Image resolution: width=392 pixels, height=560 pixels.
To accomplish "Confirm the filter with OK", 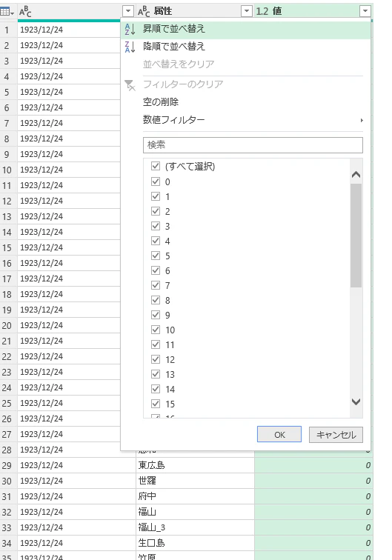I will click(279, 434).
